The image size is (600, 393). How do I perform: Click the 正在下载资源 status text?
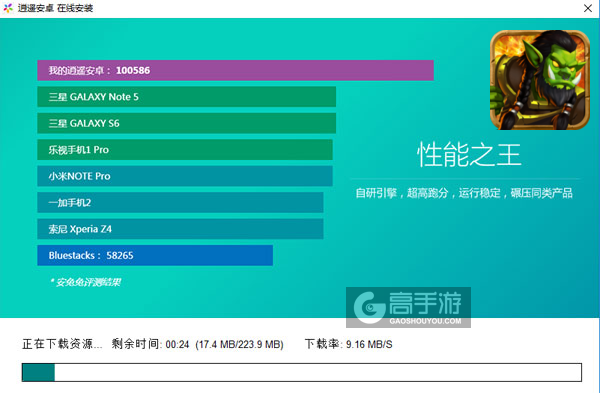point(62,344)
